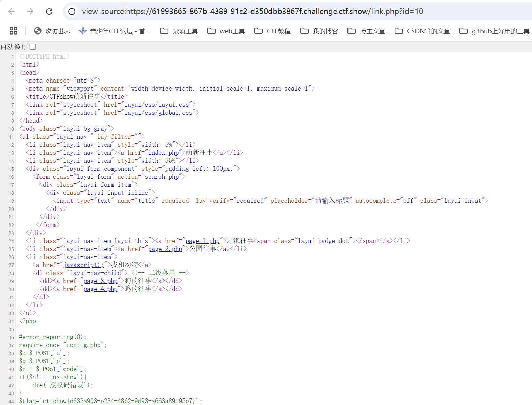Follow the page_2.php link
The height and width of the screenshot is (405, 532).
[165, 249]
